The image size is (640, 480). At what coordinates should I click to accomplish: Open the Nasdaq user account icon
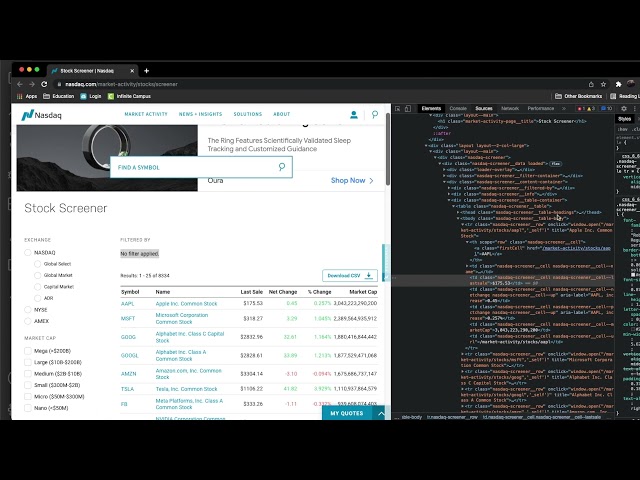tap(354, 115)
